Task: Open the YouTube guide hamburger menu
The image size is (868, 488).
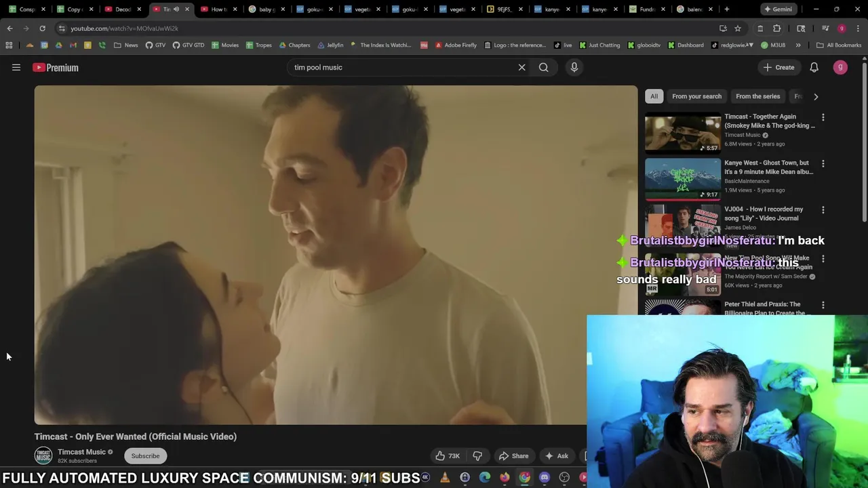Action: (16, 67)
